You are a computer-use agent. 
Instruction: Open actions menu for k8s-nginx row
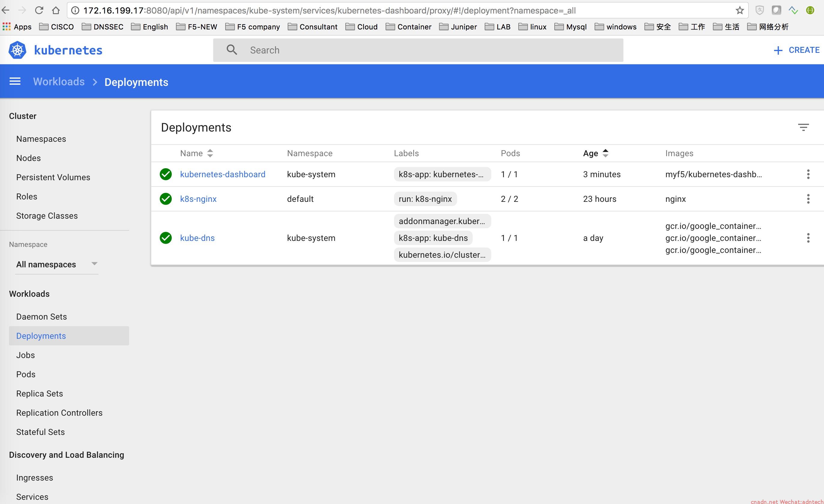coord(808,199)
